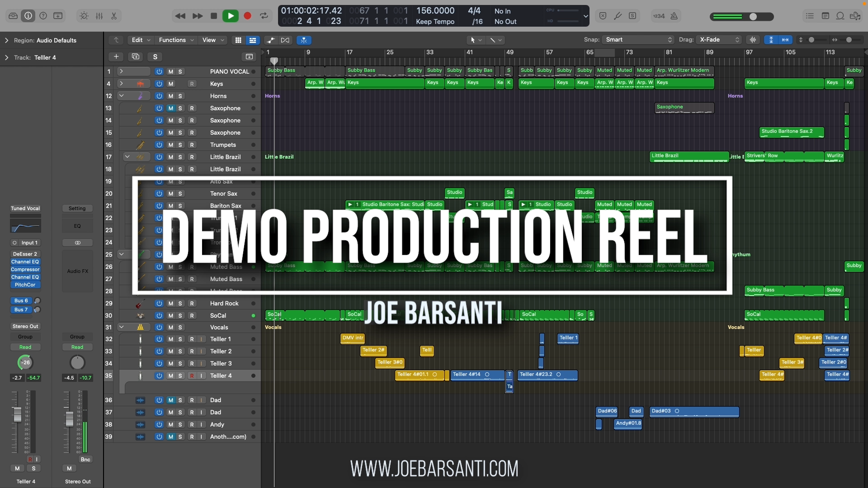
Task: Click the Bnc bounce button
Action: [85, 460]
